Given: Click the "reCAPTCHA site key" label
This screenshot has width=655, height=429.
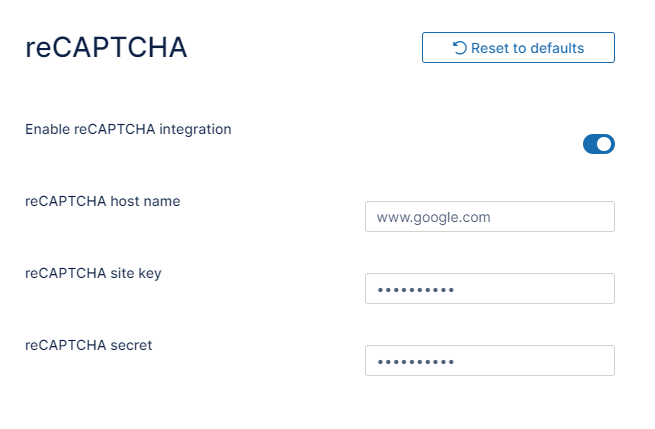Looking at the screenshot, I should [93, 273].
